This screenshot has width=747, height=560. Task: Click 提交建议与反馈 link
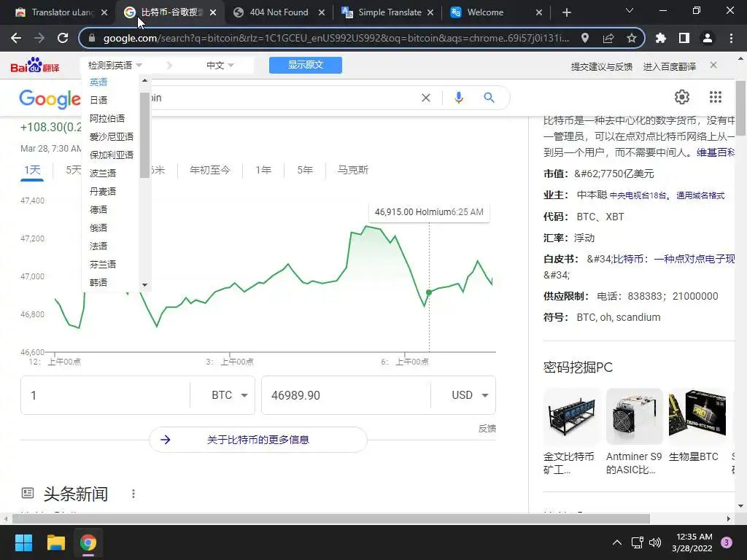[x=602, y=66]
